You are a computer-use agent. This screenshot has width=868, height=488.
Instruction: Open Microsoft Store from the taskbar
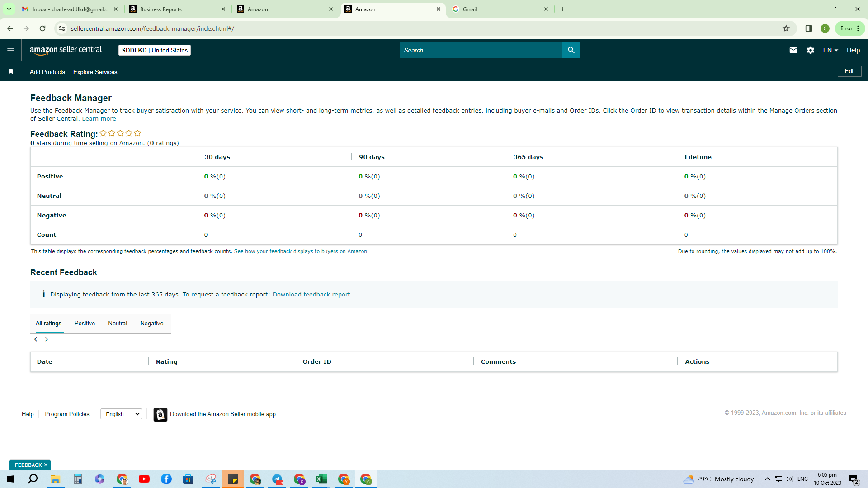tap(189, 479)
